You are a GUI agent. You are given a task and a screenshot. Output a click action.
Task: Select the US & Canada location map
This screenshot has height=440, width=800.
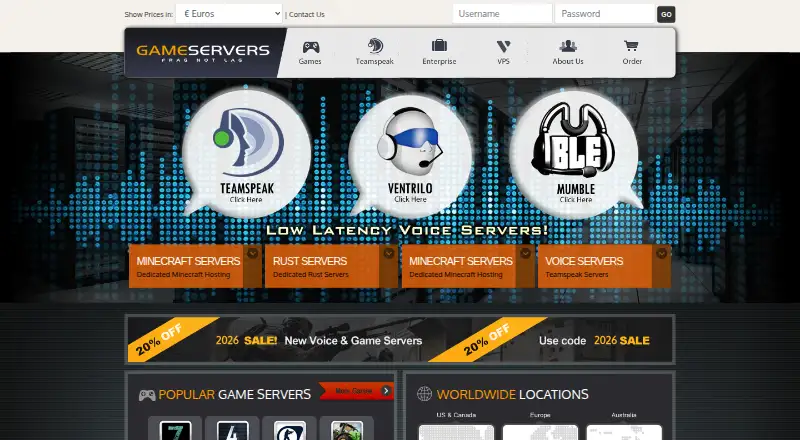tap(456, 432)
